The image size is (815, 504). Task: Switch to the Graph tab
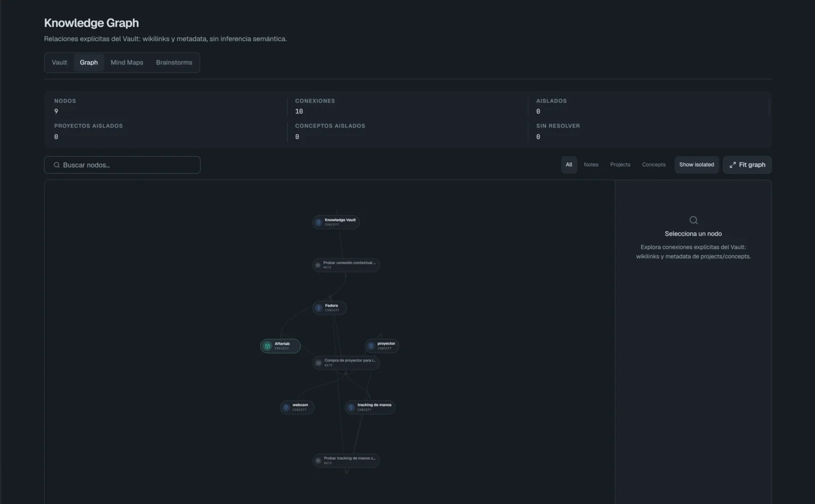pos(89,63)
